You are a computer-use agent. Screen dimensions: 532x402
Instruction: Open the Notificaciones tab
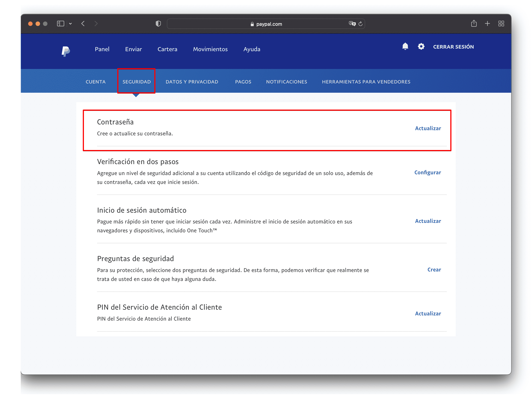286,82
